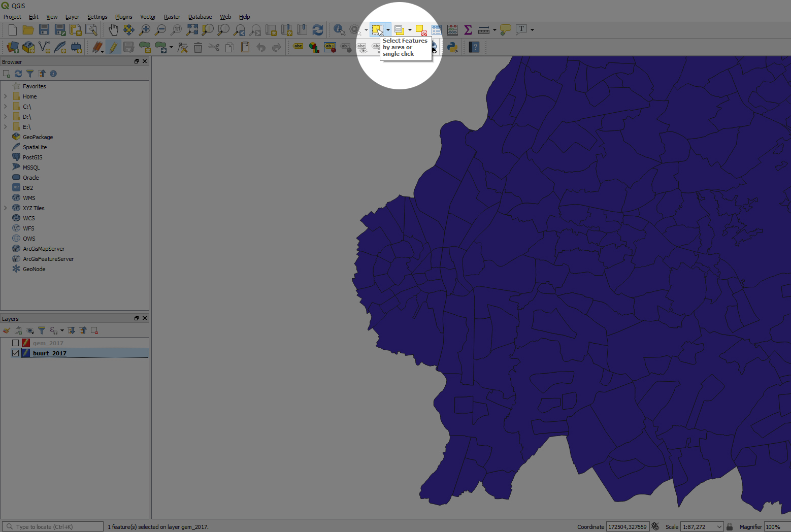The image size is (791, 532).
Task: Uncheck the buurt_2017 layer visibility
Action: pyautogui.click(x=15, y=353)
